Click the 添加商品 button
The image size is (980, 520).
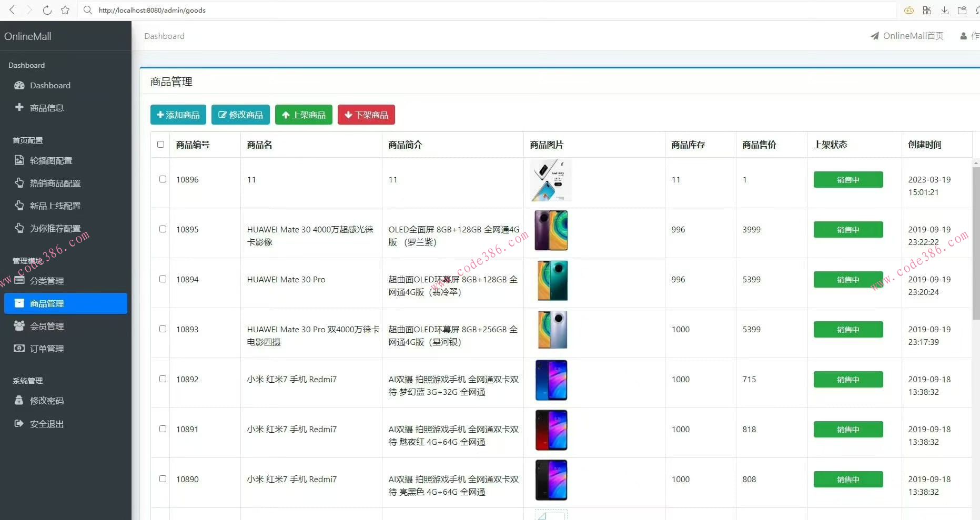coord(178,115)
